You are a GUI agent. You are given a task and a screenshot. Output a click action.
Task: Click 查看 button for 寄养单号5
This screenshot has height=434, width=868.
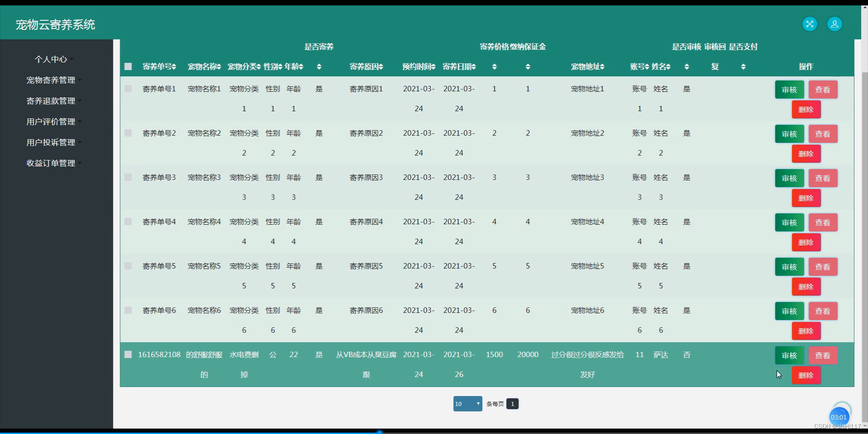[823, 267]
